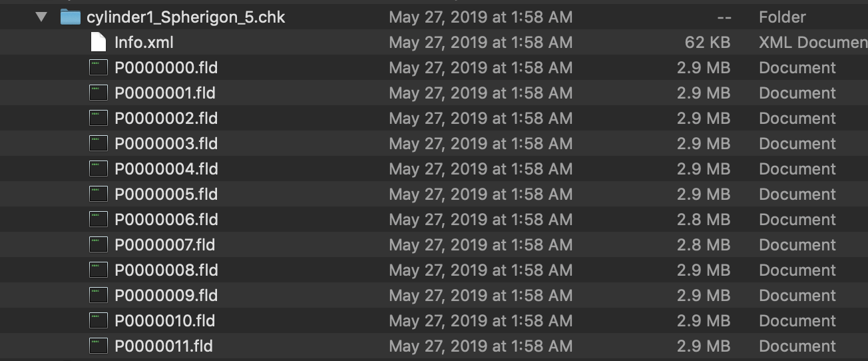The height and width of the screenshot is (361, 868).
Task: Select the file named P0000008.fld
Action: click(x=166, y=270)
